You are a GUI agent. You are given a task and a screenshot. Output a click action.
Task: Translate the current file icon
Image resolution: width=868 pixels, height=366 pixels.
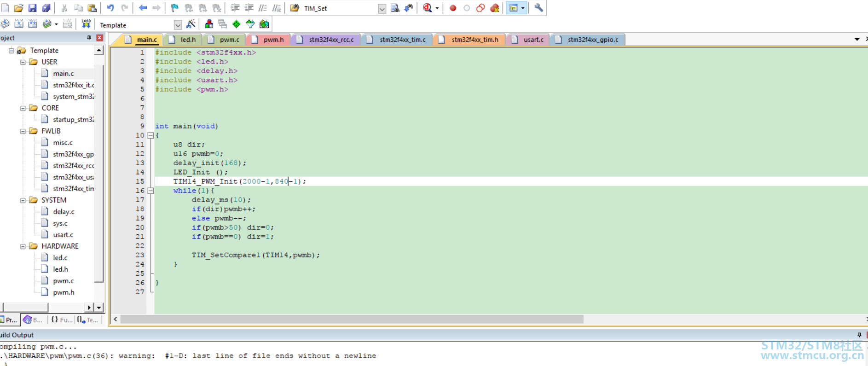coord(5,24)
